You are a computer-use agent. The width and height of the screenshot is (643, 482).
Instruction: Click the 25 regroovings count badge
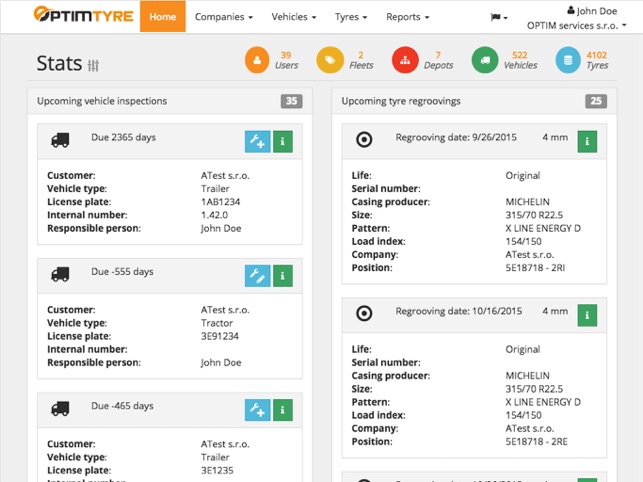(596, 101)
